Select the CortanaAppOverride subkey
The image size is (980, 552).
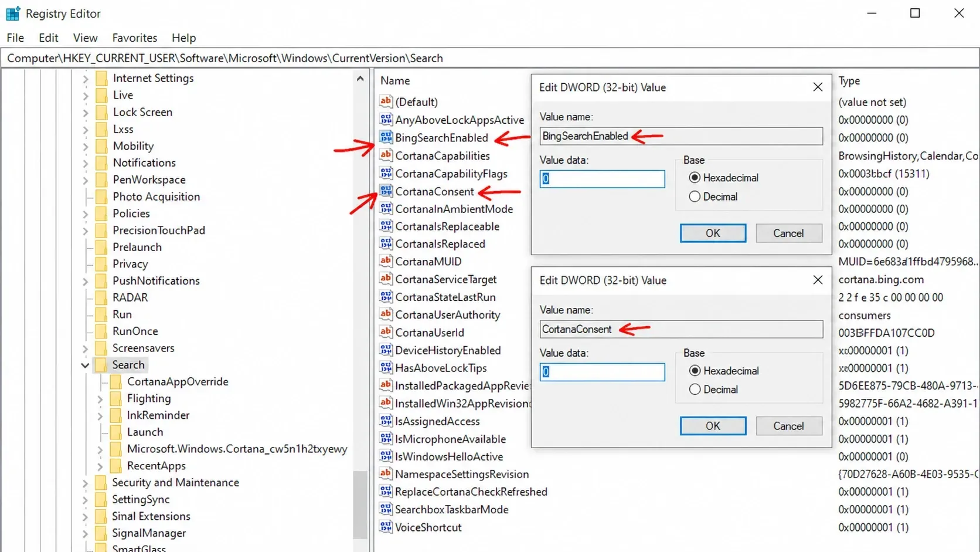[x=178, y=381]
